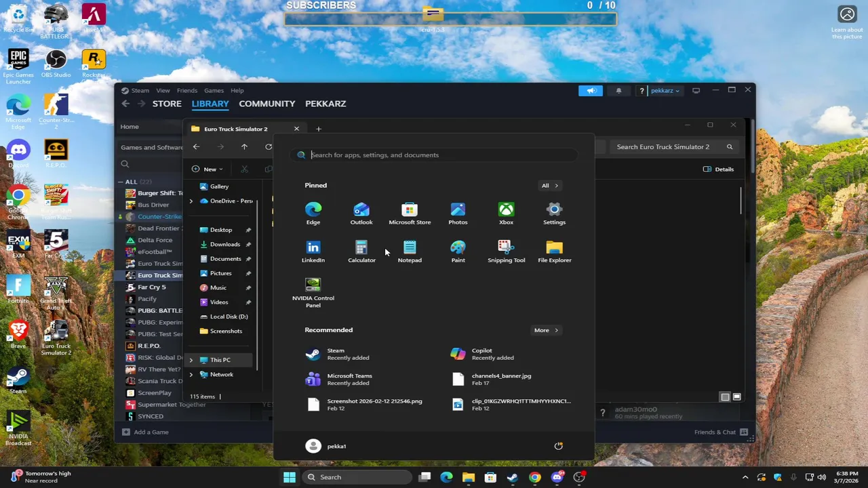The image size is (868, 488).
Task: Click Start menu search field
Action: pos(434,155)
